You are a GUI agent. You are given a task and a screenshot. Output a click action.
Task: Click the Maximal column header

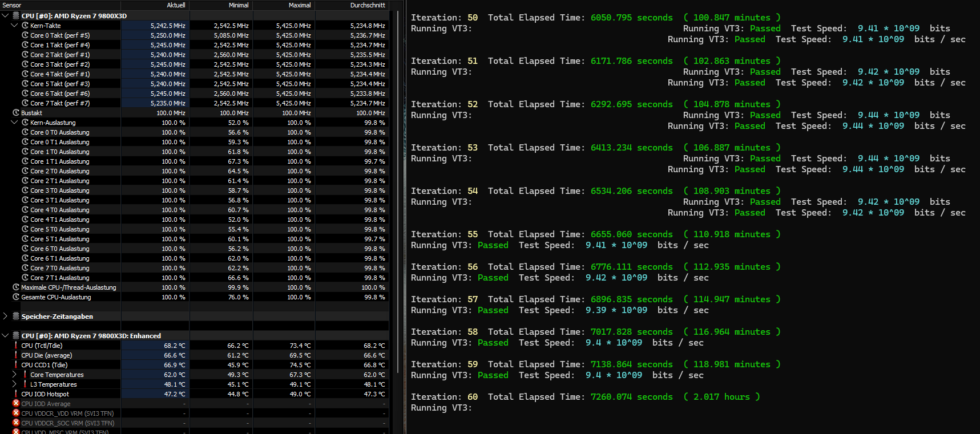300,5
